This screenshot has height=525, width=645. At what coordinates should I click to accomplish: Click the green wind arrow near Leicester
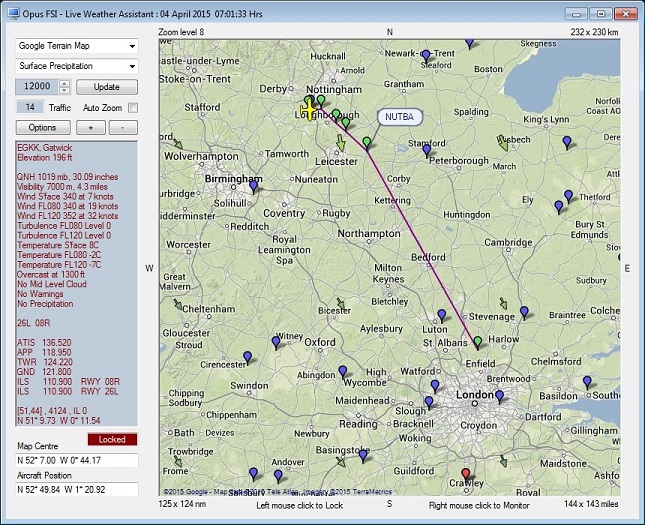[341, 142]
